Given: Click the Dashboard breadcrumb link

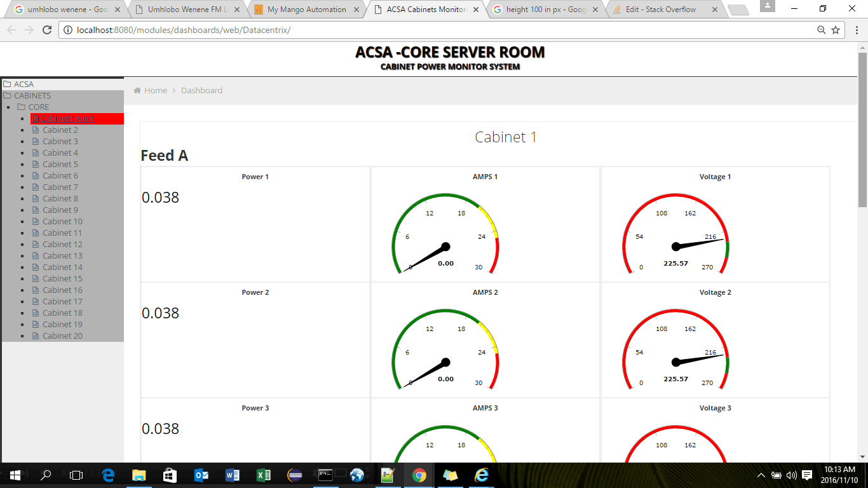Looking at the screenshot, I should point(201,91).
